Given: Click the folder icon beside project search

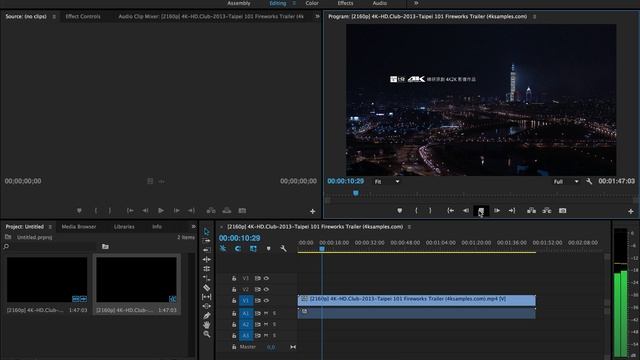Looking at the screenshot, I should [x=105, y=247].
